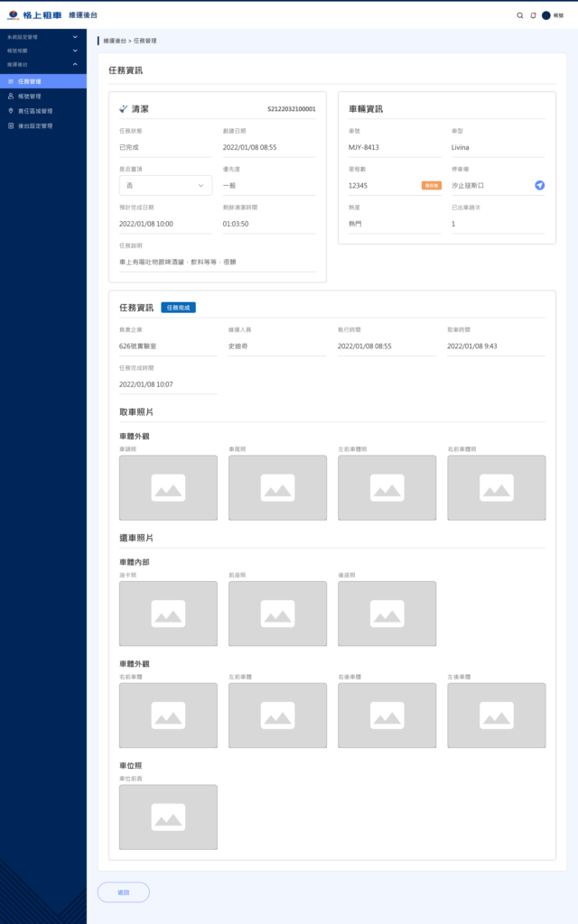Open the 油卡照 photo thumbnail
578x924 pixels.
168,614
